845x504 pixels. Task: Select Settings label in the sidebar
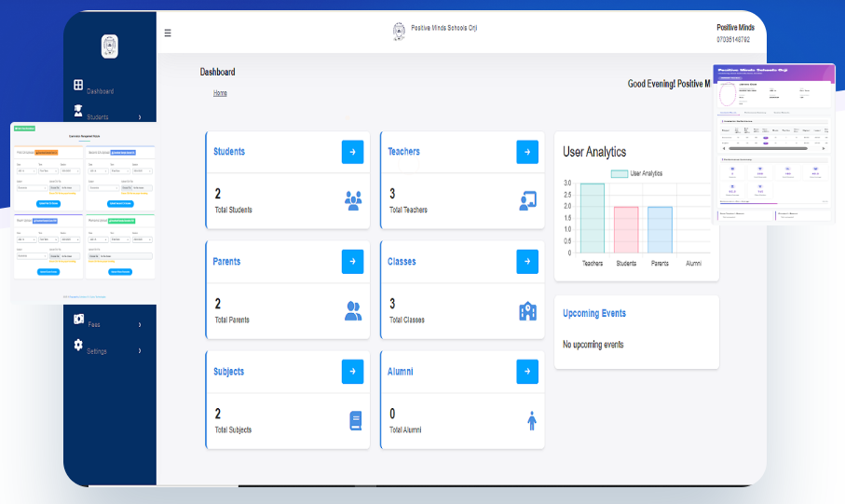(97, 351)
